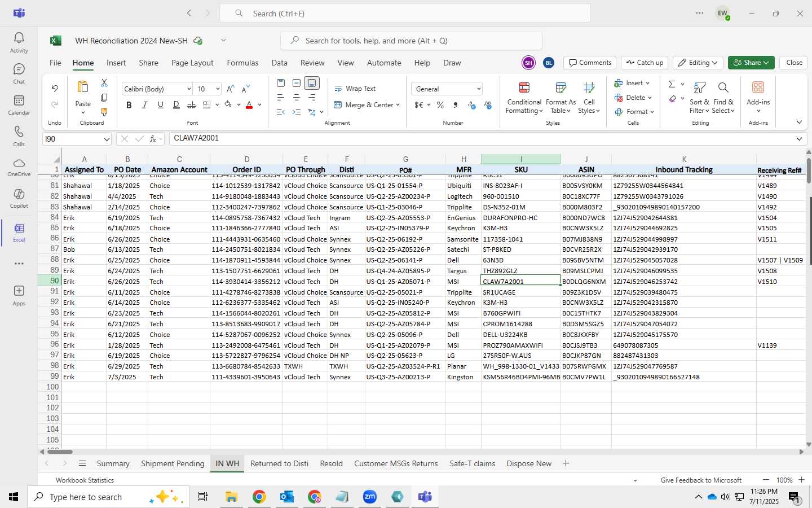
Task: Open Outlook from the Windows taskbar
Action: [x=286, y=497]
